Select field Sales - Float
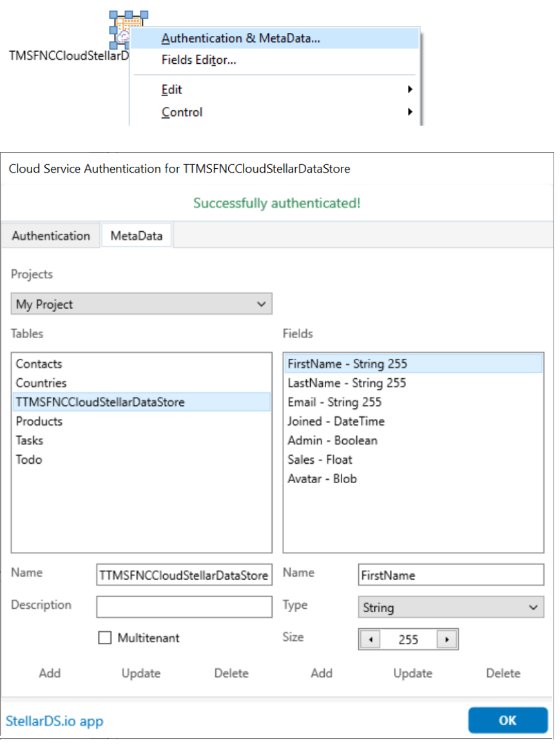Viewport: 560px width, 746px height. pos(413,459)
